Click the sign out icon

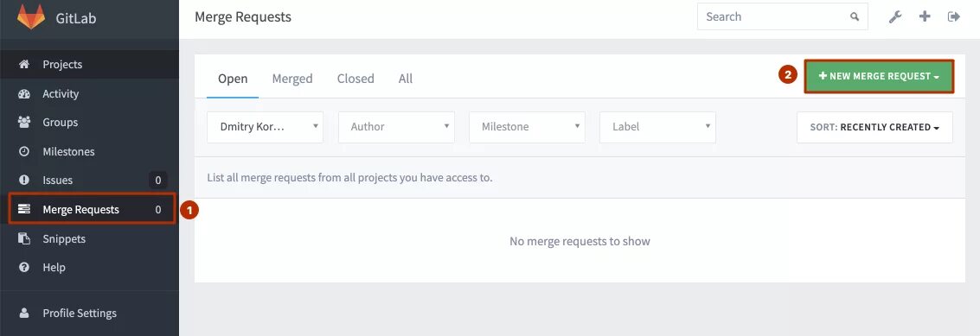coord(954,16)
